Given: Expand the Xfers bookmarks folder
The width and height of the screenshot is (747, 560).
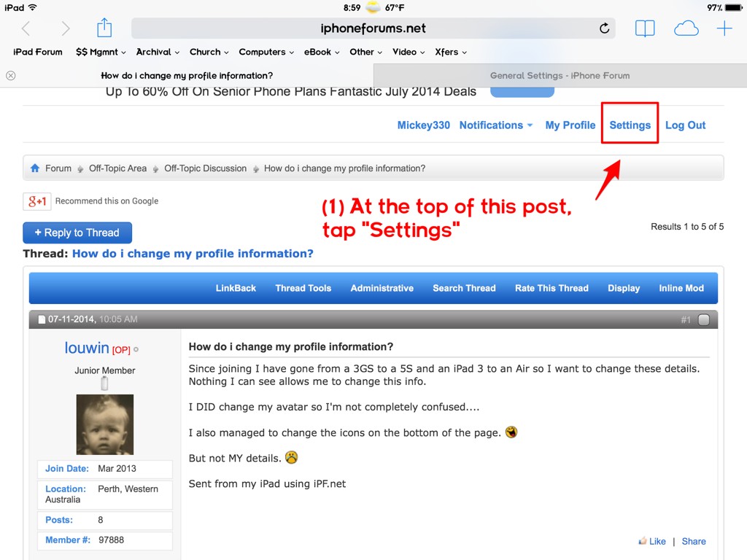Looking at the screenshot, I should click(451, 52).
